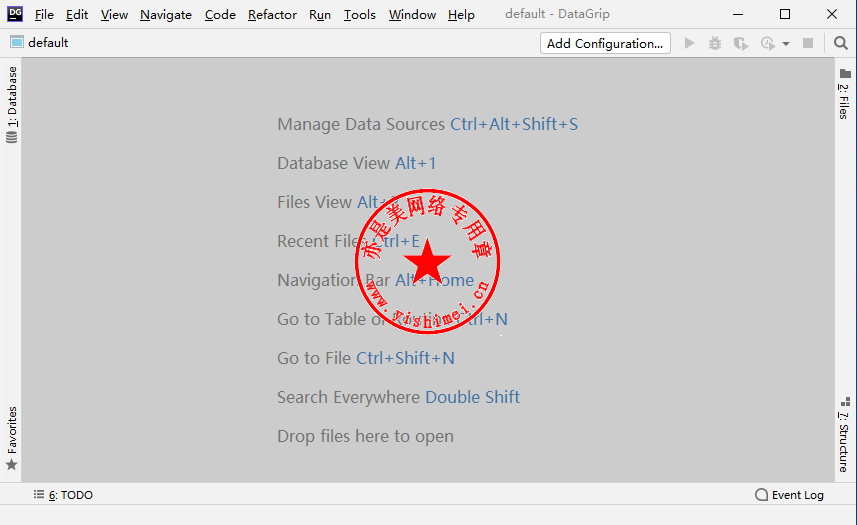Open the Navigate menu
The width and height of the screenshot is (857, 525).
[x=166, y=15]
